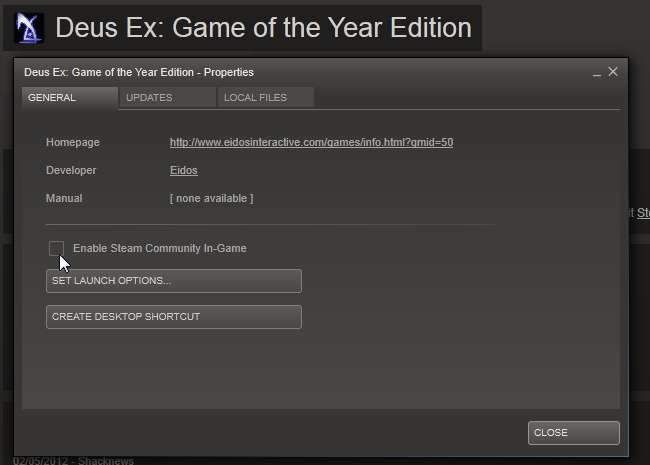Select the Shacknews news entry below dialog
Image resolution: width=650 pixels, height=465 pixels.
pyautogui.click(x=73, y=460)
